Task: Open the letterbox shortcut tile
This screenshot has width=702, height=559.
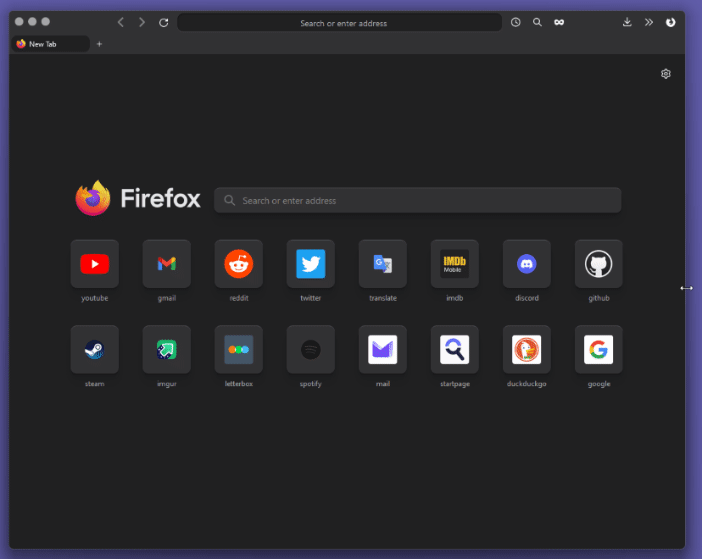Action: click(x=239, y=350)
